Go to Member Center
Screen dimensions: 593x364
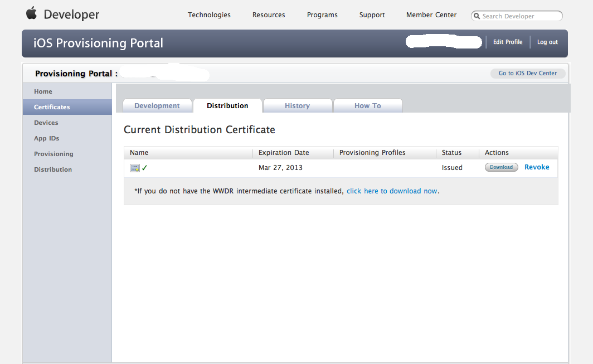pyautogui.click(x=431, y=14)
